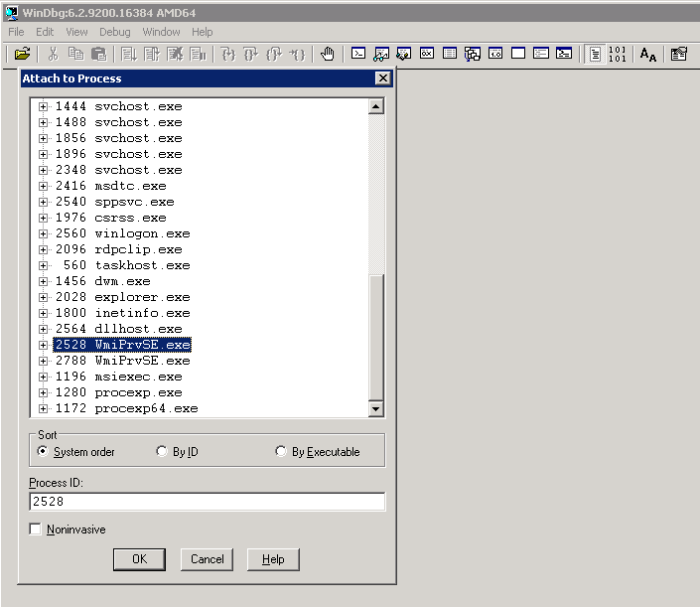Expand the 1172 procexp64.exe node
The width and height of the screenshot is (700, 607).
pos(43,408)
